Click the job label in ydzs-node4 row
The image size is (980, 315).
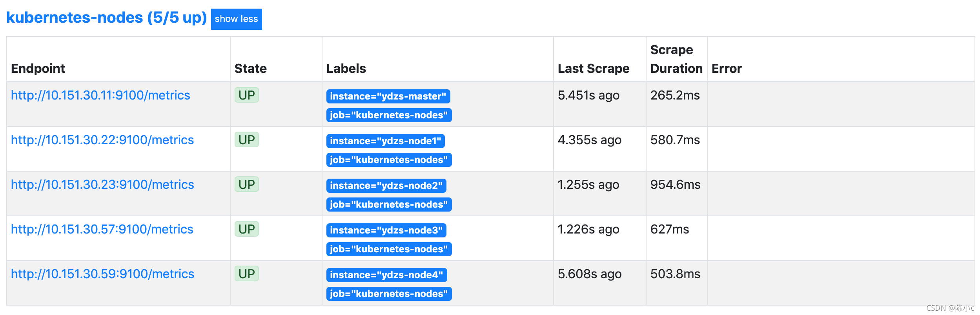389,294
